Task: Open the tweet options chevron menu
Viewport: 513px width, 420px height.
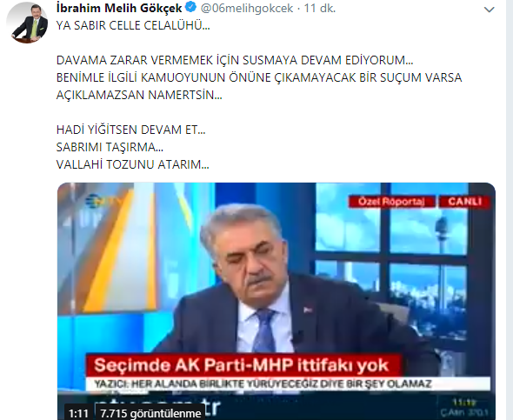Action: [x=489, y=10]
